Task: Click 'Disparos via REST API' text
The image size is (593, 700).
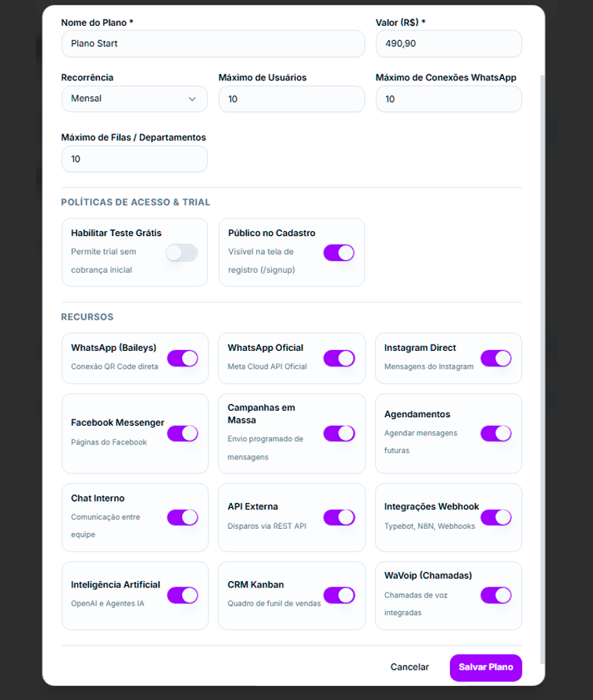Action: click(x=267, y=526)
